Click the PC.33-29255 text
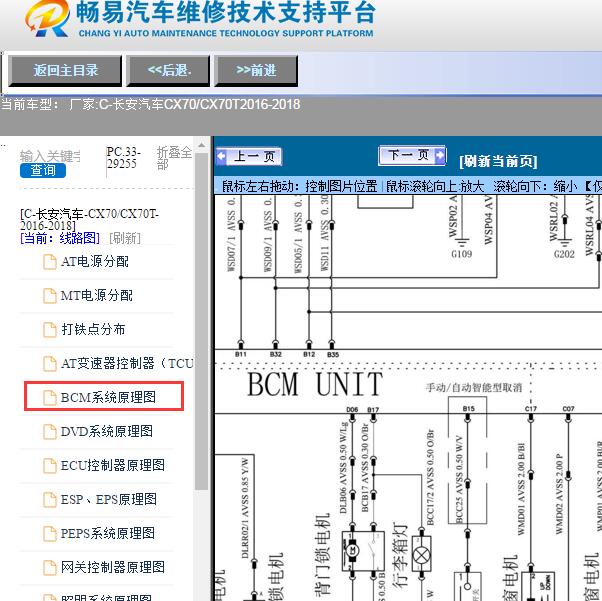602x601 pixels. coord(123,158)
